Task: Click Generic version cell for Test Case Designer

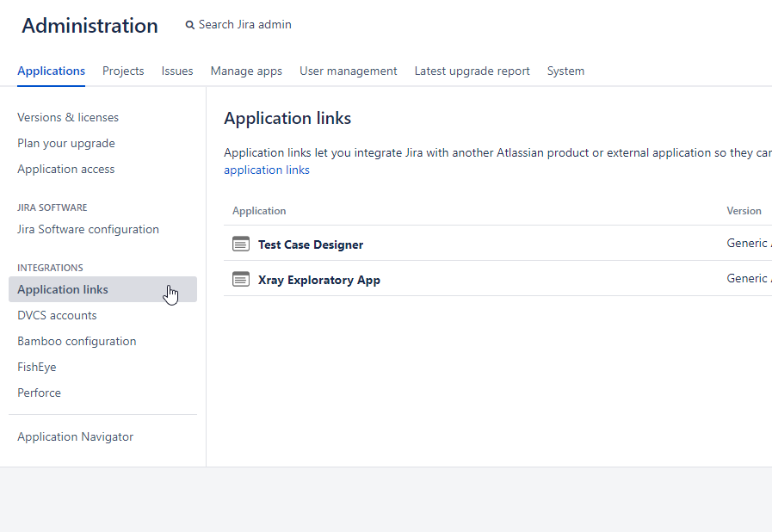Action: point(749,243)
